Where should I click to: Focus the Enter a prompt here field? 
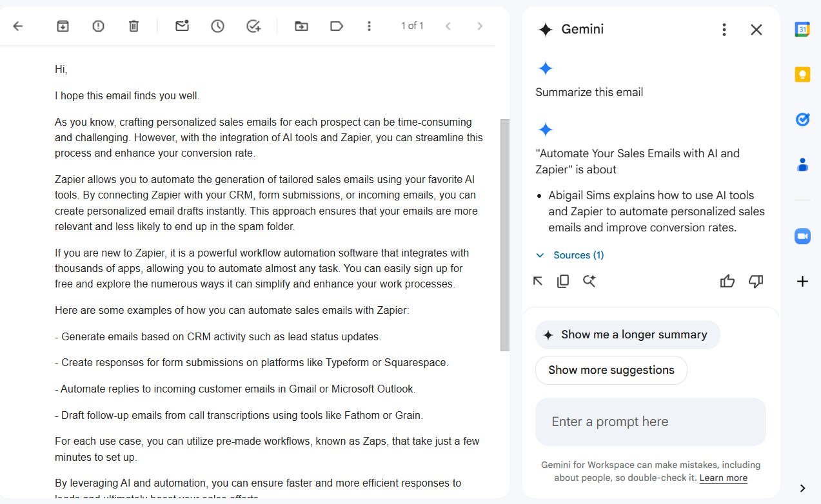[x=651, y=422]
